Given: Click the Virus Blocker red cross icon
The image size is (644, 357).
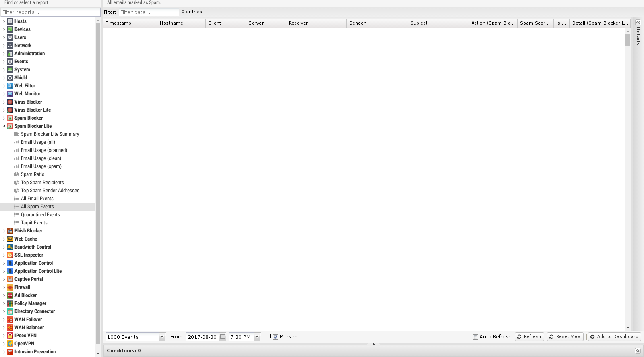Looking at the screenshot, I should tap(10, 102).
